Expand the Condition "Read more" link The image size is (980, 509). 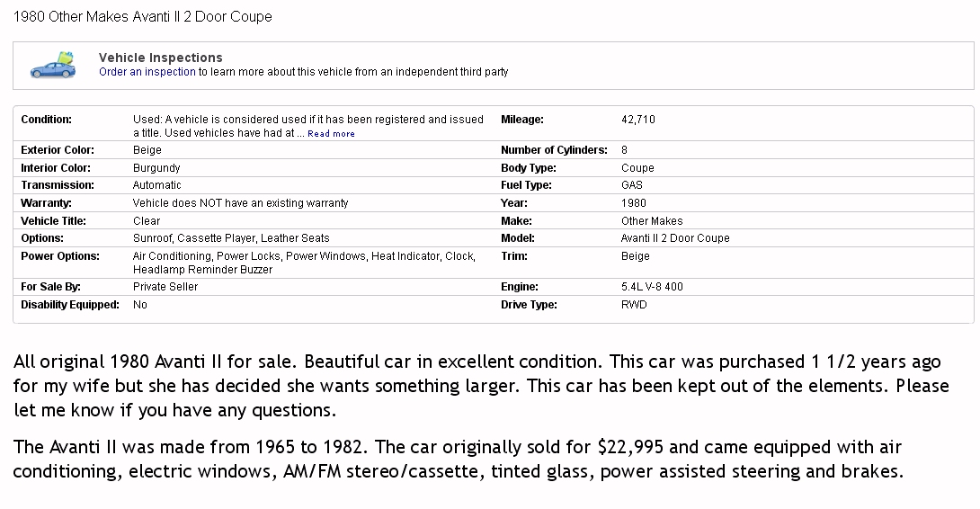(x=331, y=134)
